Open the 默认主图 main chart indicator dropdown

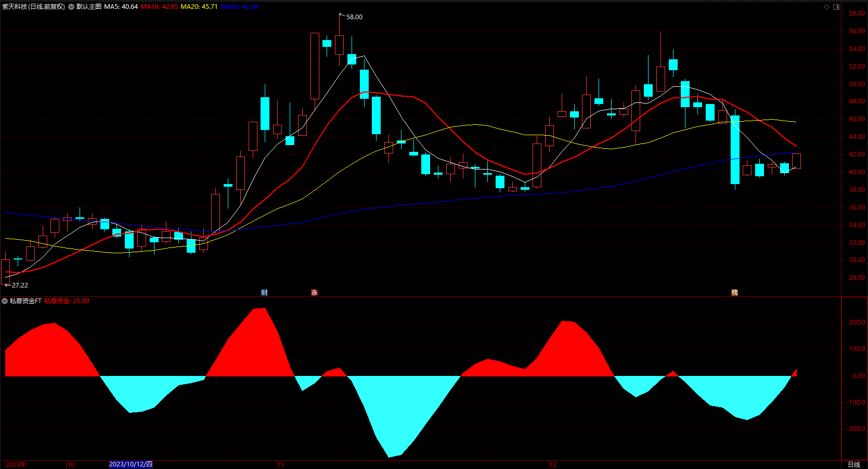click(x=71, y=7)
